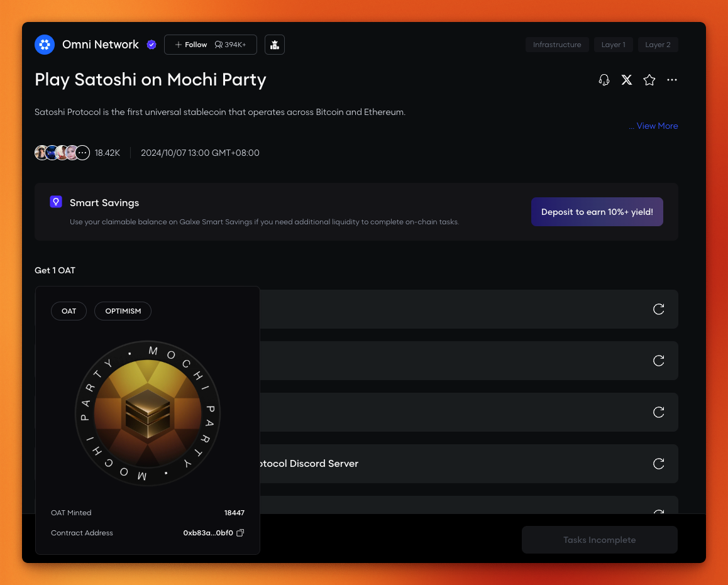The image size is (728, 585).
Task: Click the verified badge beside Omni Network
Action: [152, 45]
